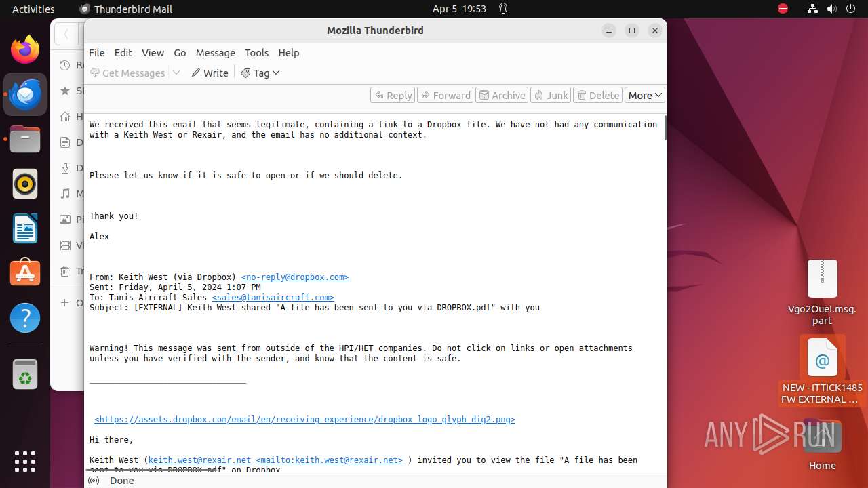Click sales@tanisaircraft.com link
This screenshot has width=868, height=488.
[x=273, y=298]
